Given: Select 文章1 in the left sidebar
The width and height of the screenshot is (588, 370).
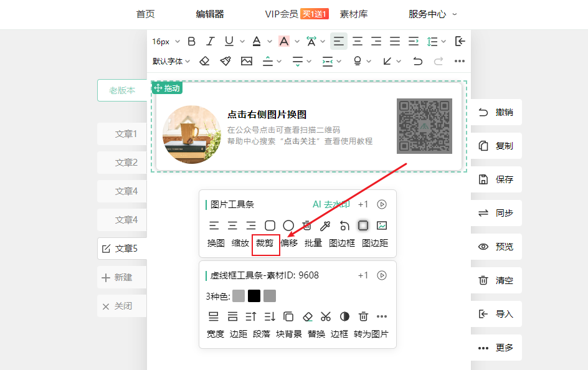Looking at the screenshot, I should (122, 134).
